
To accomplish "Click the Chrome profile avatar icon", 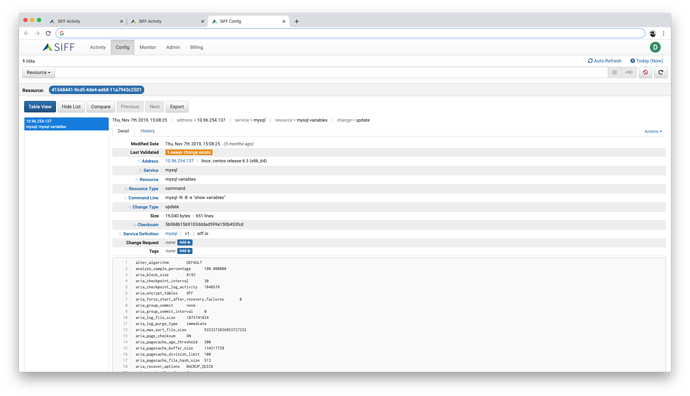I will (653, 33).
